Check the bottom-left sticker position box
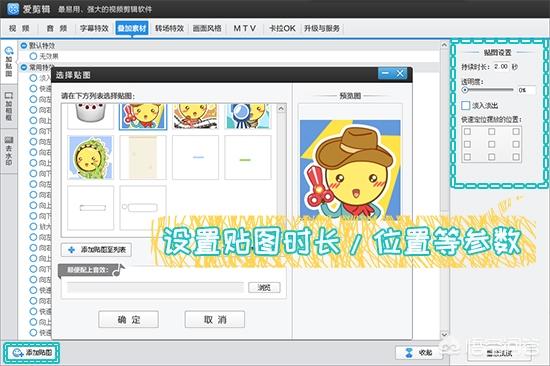 click(x=467, y=157)
